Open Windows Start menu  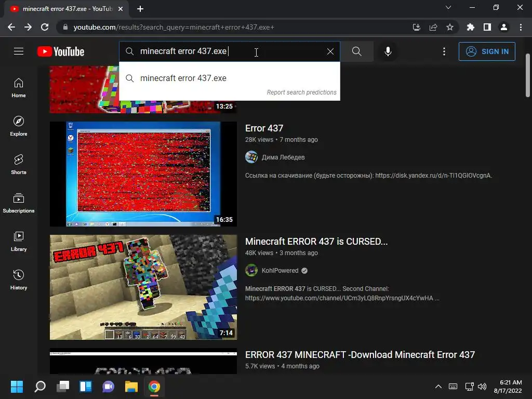[x=17, y=387]
